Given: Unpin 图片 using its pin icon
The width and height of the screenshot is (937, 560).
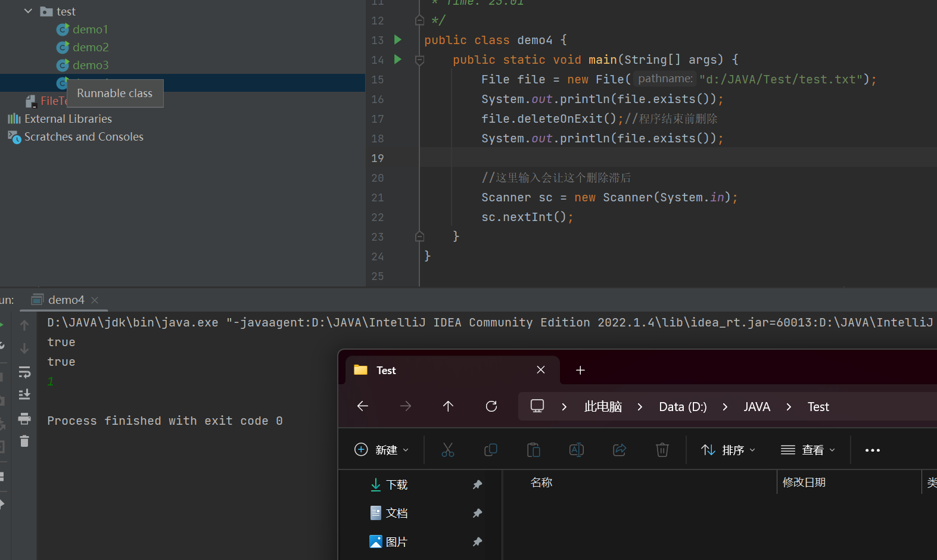Looking at the screenshot, I should (x=477, y=542).
